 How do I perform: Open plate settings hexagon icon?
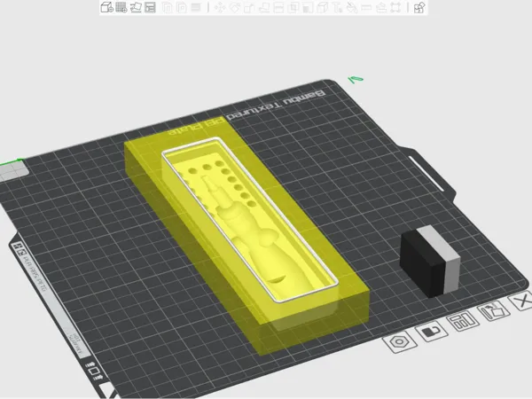tap(399, 341)
